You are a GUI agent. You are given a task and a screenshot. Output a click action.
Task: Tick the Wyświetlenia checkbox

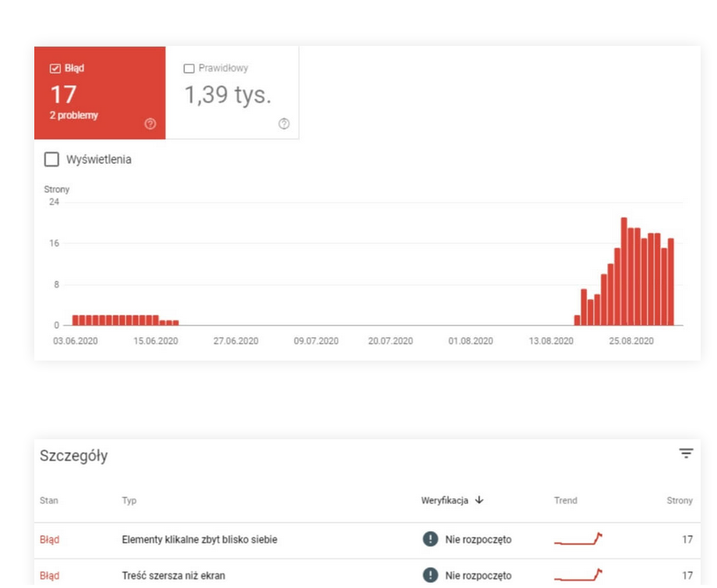click(51, 160)
